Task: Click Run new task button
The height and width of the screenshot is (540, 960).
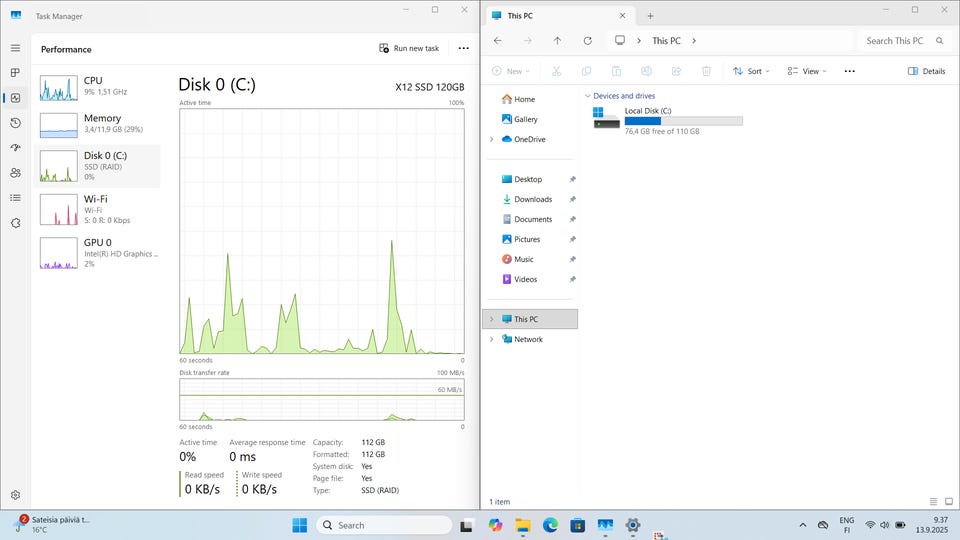Action: coord(409,48)
